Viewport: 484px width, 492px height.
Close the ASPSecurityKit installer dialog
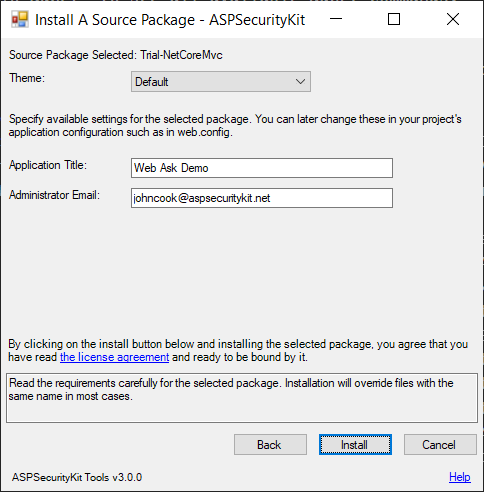pyautogui.click(x=453, y=19)
